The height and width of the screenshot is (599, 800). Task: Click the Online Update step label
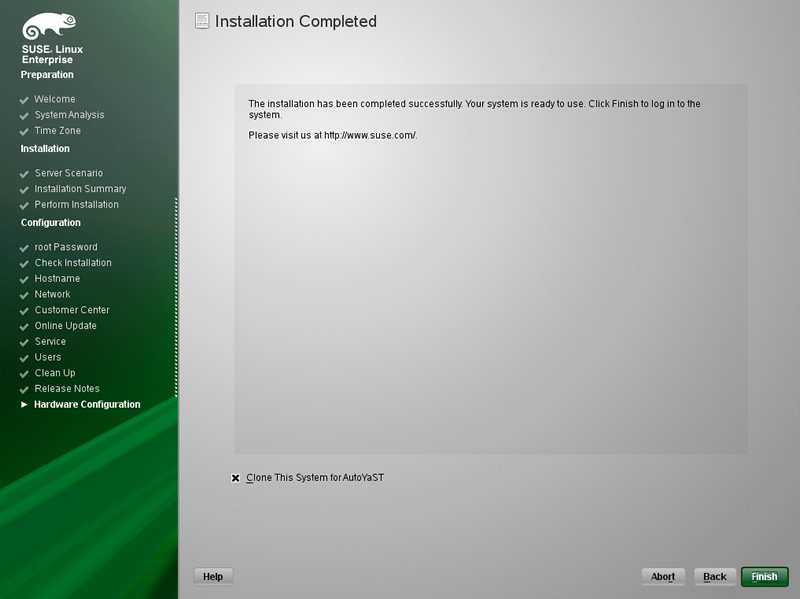click(65, 326)
